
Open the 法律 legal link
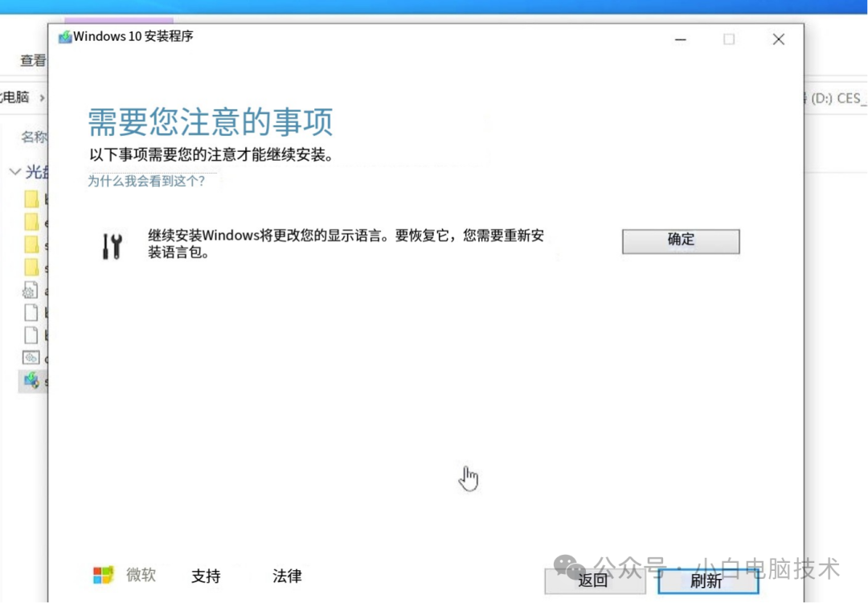point(286,576)
